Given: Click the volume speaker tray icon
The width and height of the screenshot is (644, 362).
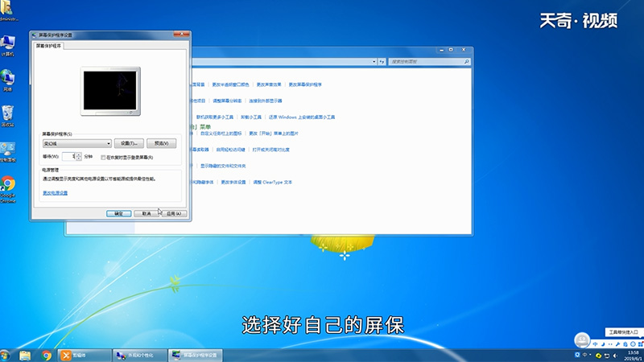Looking at the screenshot, I should [x=615, y=356].
